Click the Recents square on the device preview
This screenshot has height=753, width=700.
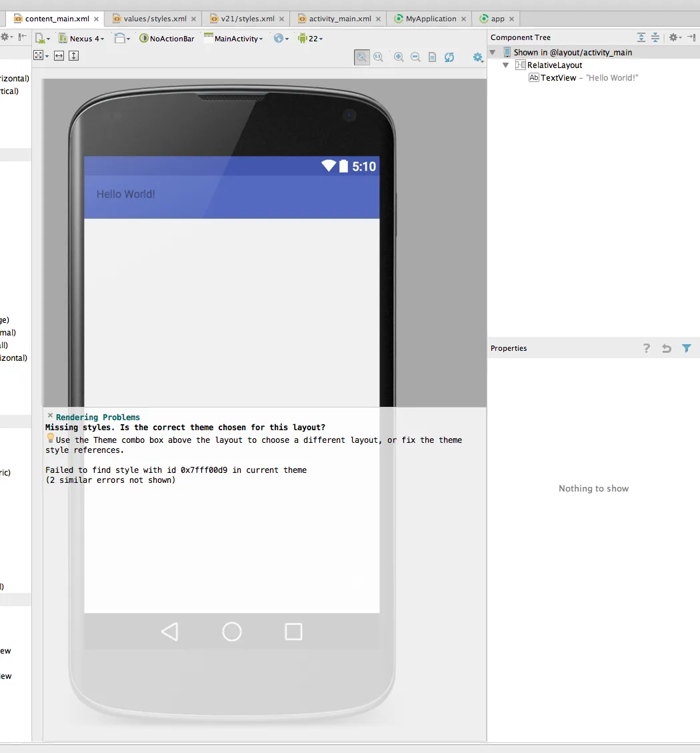pyautogui.click(x=293, y=632)
